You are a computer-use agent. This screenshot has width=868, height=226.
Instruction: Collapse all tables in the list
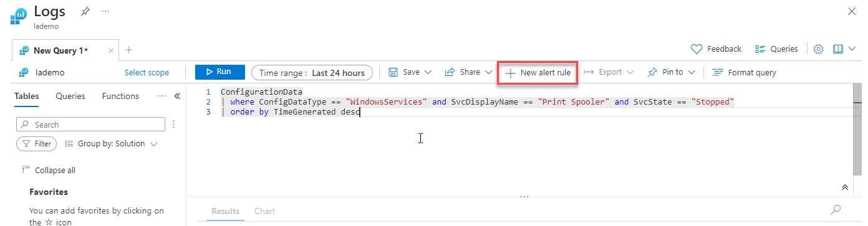pos(49,170)
